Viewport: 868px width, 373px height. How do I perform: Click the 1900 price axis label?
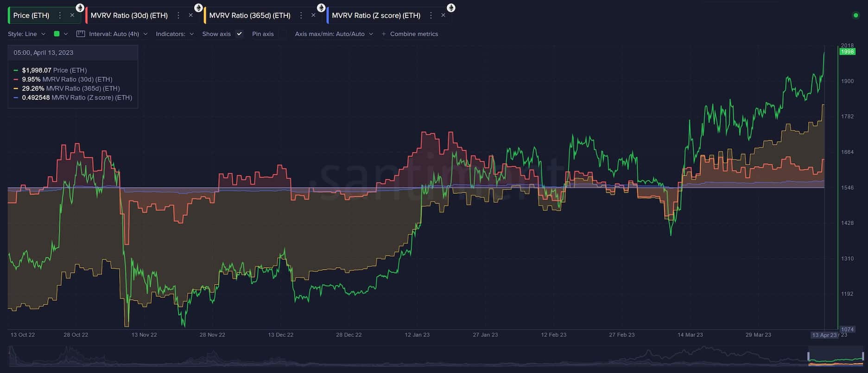[848, 81]
